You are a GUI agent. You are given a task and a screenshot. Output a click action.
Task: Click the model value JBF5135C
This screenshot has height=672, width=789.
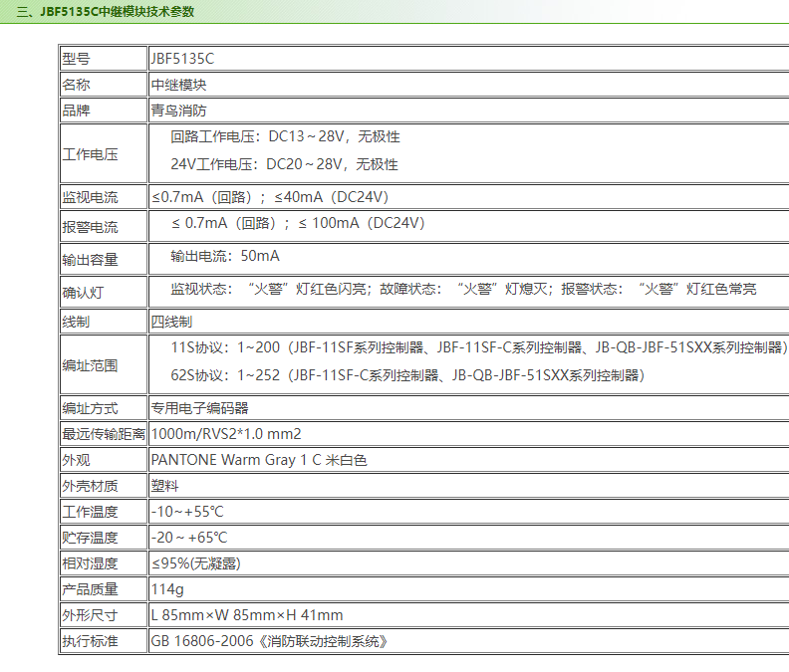(182, 59)
